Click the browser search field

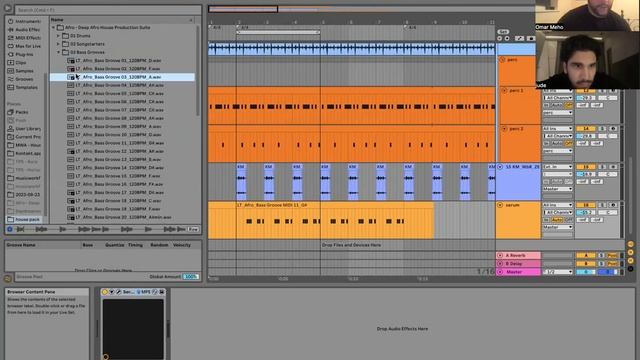[108, 9]
